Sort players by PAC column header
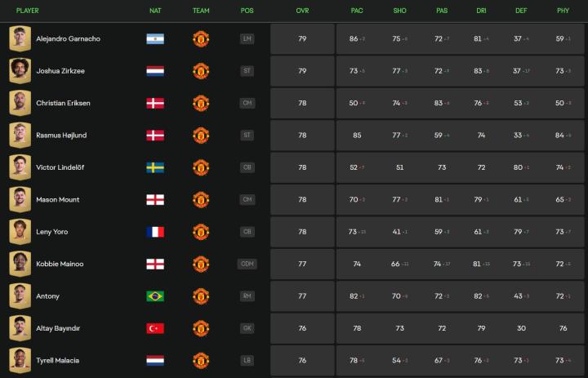588x378 pixels. pos(357,11)
